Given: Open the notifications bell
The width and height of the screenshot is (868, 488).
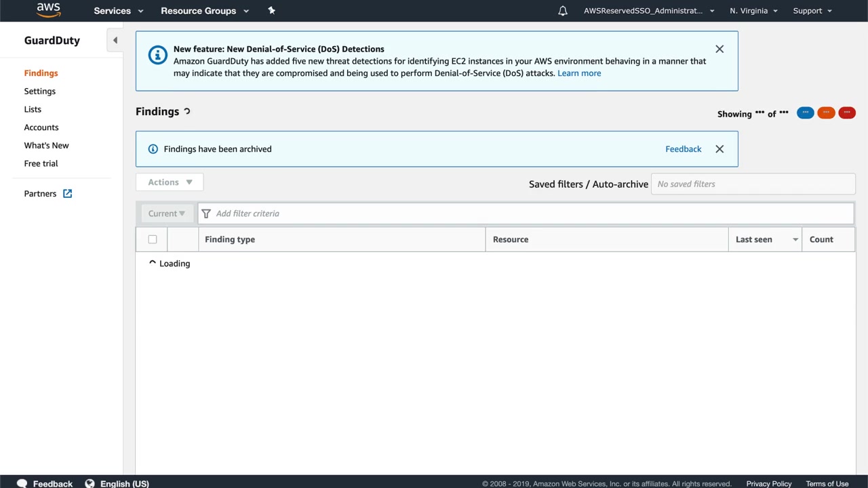Looking at the screenshot, I should tap(562, 11).
